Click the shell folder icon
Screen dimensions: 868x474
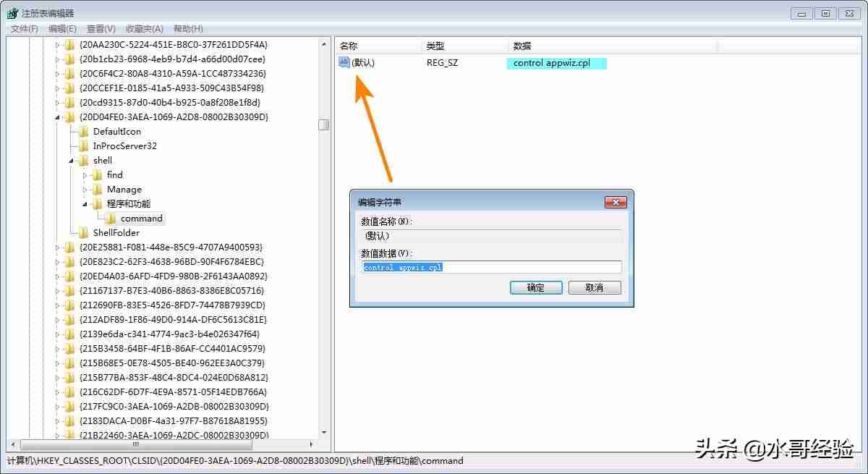click(x=84, y=160)
